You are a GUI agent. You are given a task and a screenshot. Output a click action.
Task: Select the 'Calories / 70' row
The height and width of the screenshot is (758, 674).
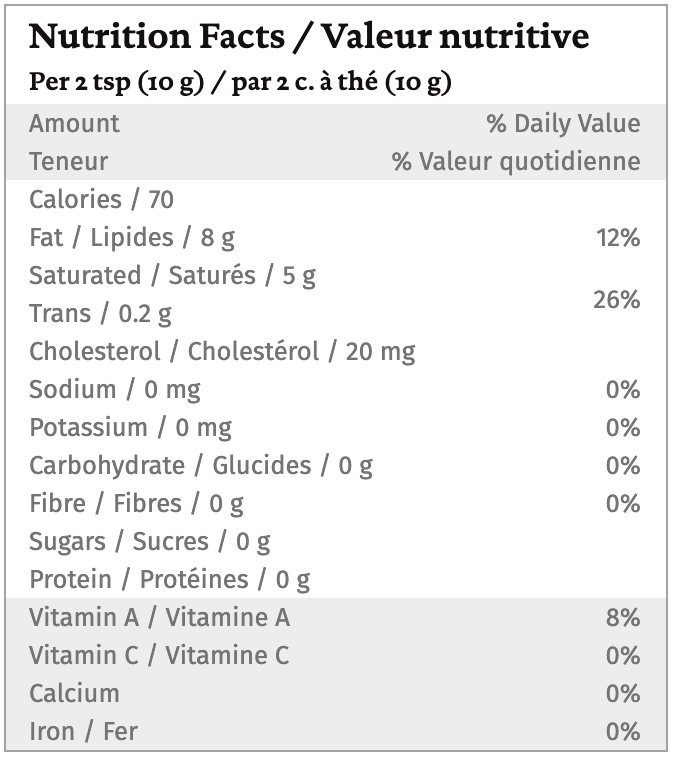click(x=101, y=199)
